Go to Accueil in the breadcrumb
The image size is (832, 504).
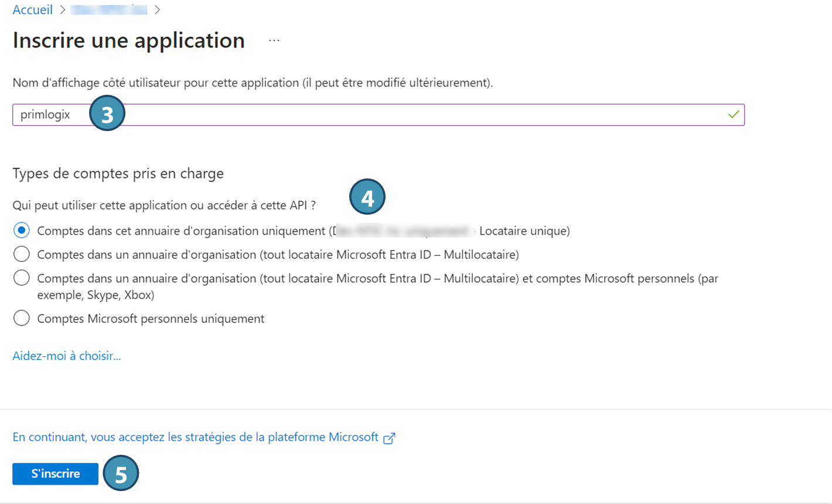(x=32, y=10)
